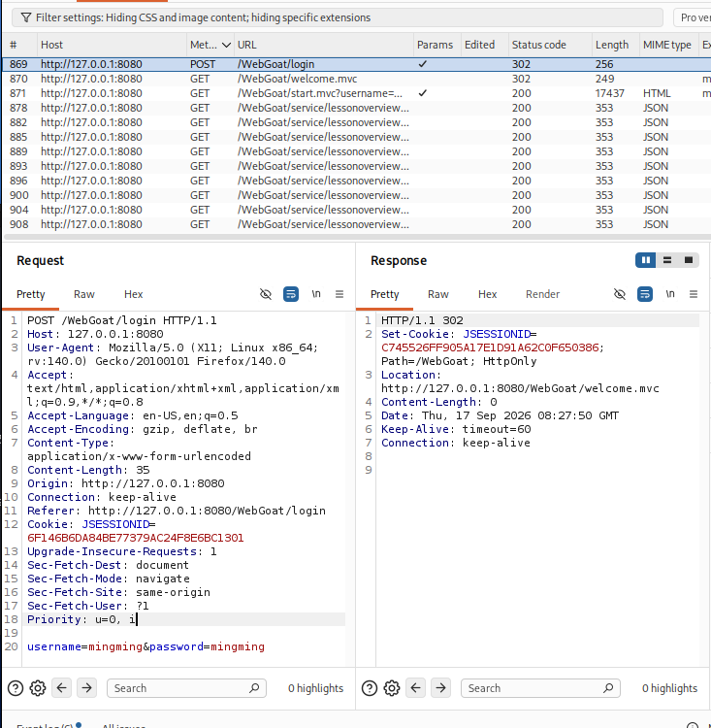
Task: Toggle \n newline display in Response panel
Action: point(670,294)
